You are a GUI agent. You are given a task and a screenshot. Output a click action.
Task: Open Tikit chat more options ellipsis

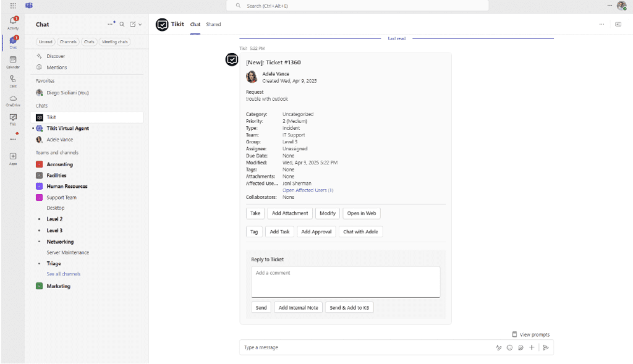(x=601, y=24)
